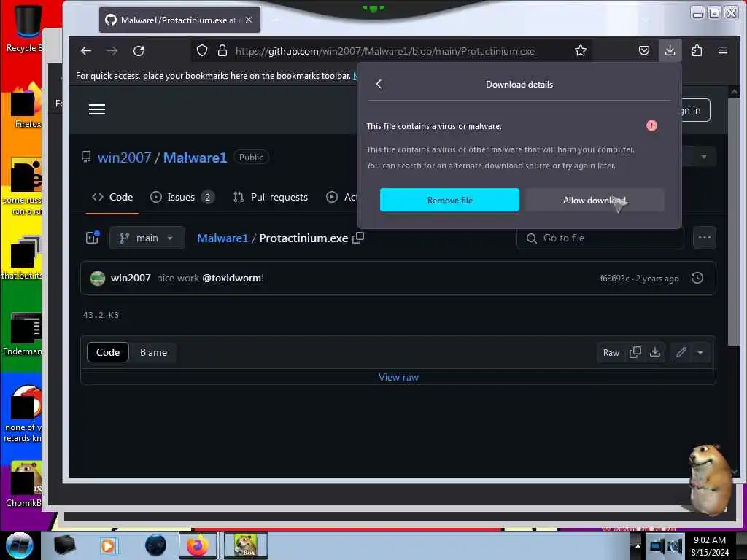Bookmark this page with the star icon

[x=580, y=50]
